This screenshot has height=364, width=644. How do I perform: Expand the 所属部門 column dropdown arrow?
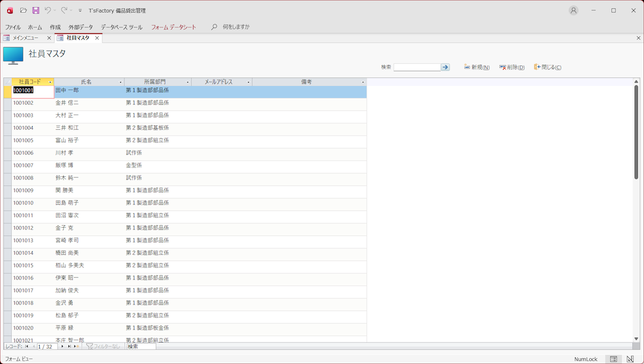point(187,82)
